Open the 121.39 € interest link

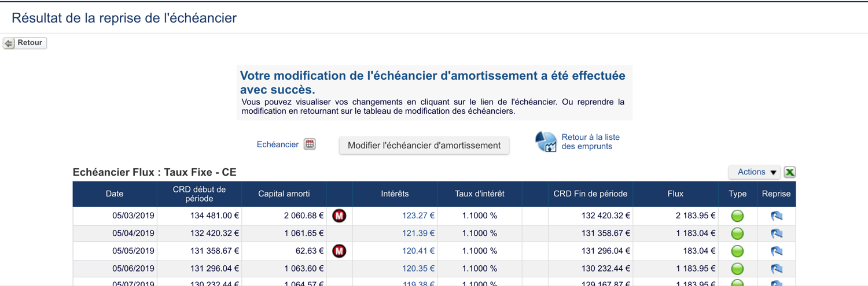(418, 233)
